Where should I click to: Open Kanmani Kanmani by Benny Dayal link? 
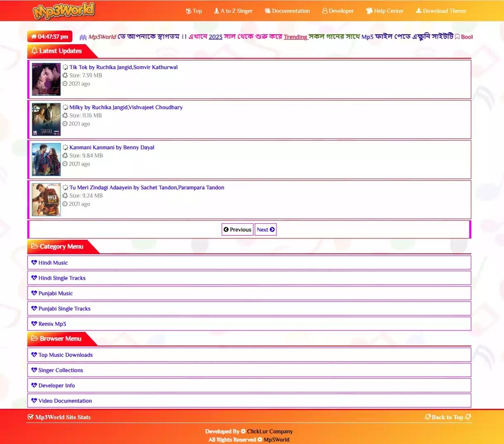click(x=112, y=147)
